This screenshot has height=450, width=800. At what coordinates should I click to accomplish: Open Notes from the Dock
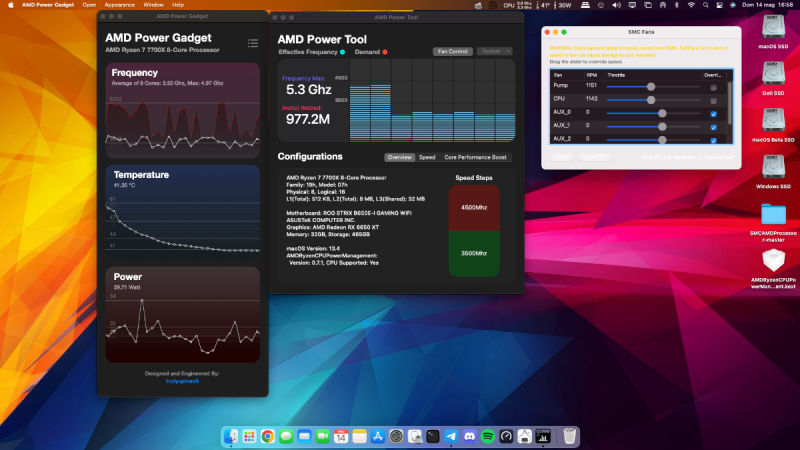[x=359, y=436]
